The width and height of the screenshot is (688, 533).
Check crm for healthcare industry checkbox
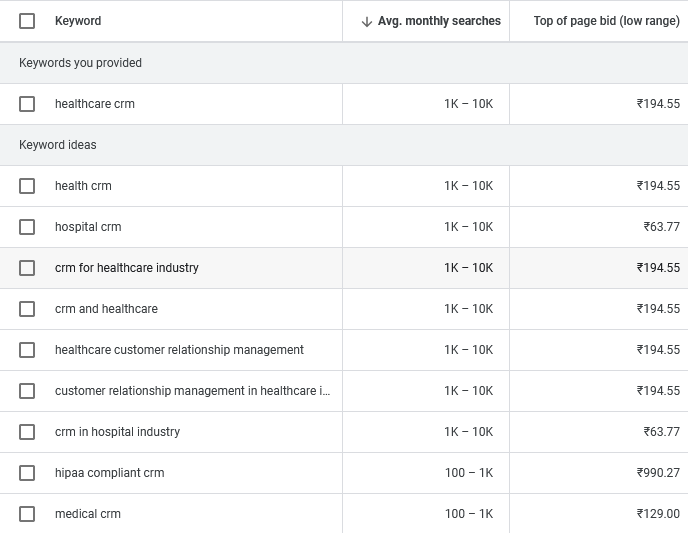click(27, 268)
